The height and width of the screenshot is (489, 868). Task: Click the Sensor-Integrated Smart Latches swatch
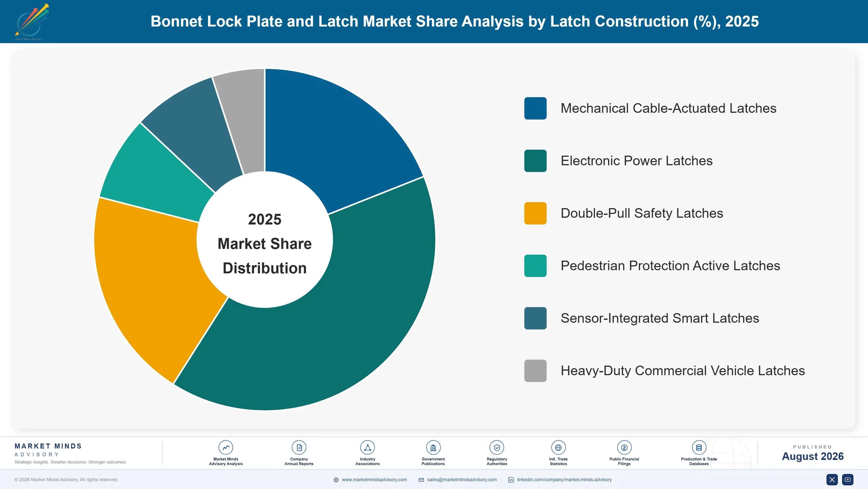[x=535, y=318]
